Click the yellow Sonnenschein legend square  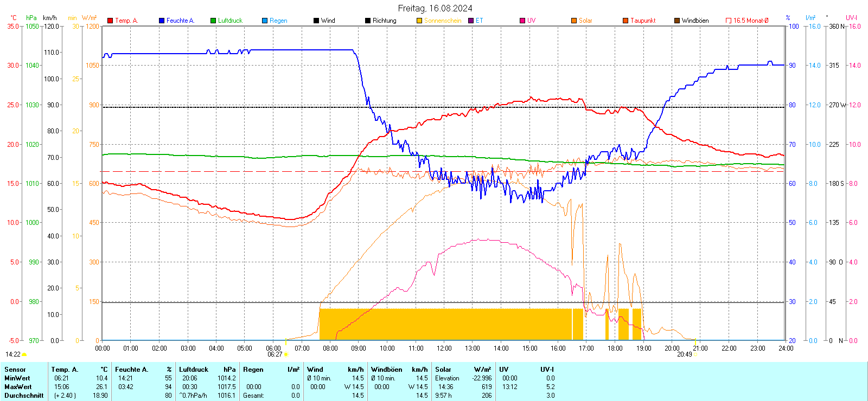click(419, 21)
